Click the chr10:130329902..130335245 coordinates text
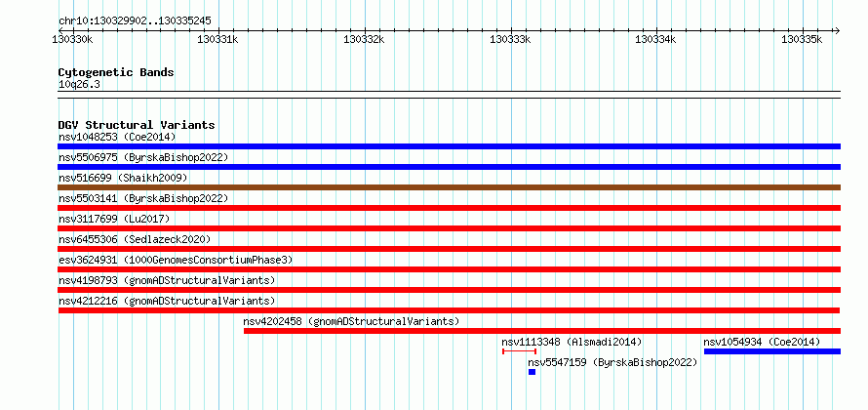 [x=135, y=21]
